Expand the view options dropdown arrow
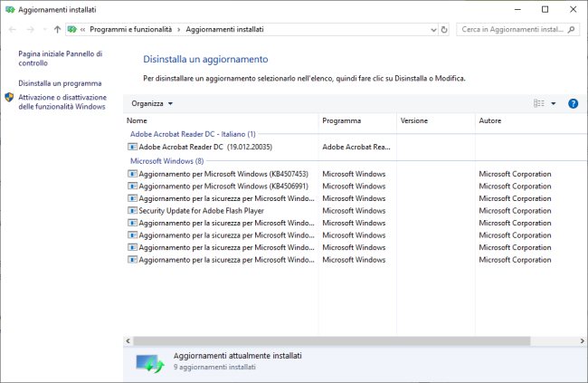The width and height of the screenshot is (588, 383). pos(554,103)
